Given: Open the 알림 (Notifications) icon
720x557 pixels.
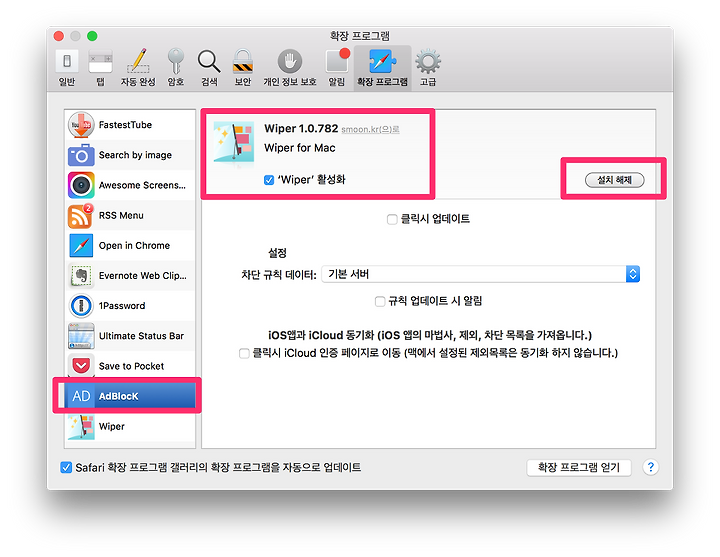Looking at the screenshot, I should pyautogui.click(x=337, y=61).
